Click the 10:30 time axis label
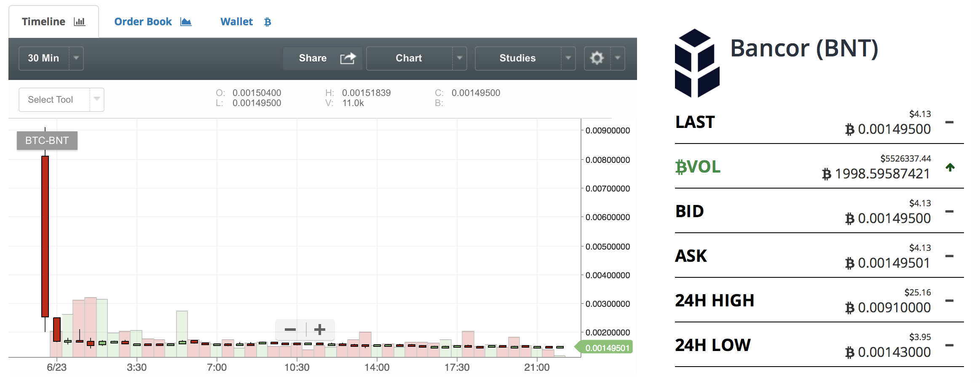Image resolution: width=980 pixels, height=383 pixels. 297,367
